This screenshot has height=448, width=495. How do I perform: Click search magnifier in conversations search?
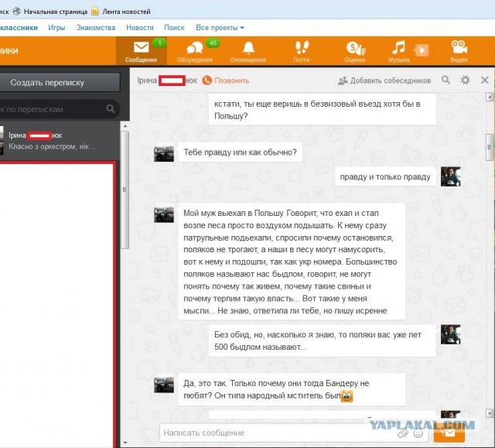(x=111, y=109)
